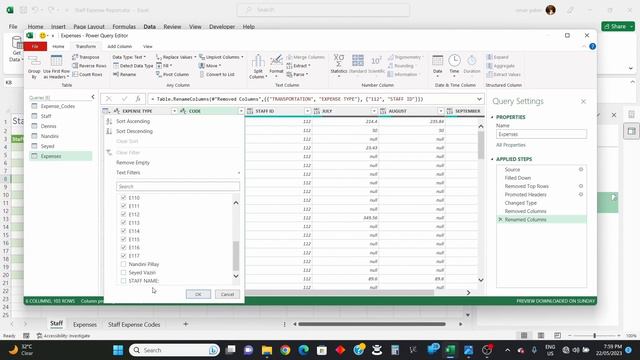Adjust the Excel zoom slider
The height and width of the screenshot is (360, 640).
point(594,336)
